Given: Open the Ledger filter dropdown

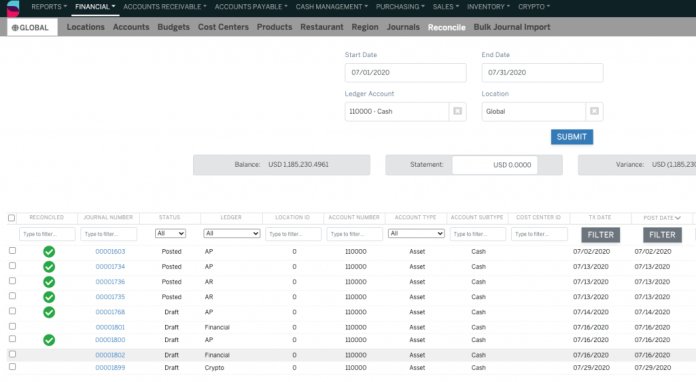Looking at the screenshot, I should pyautogui.click(x=232, y=233).
